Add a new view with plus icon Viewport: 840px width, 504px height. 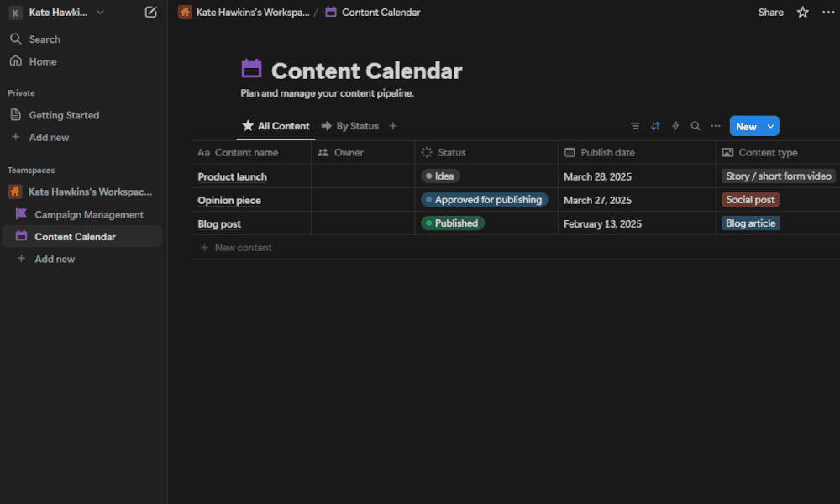coord(393,126)
